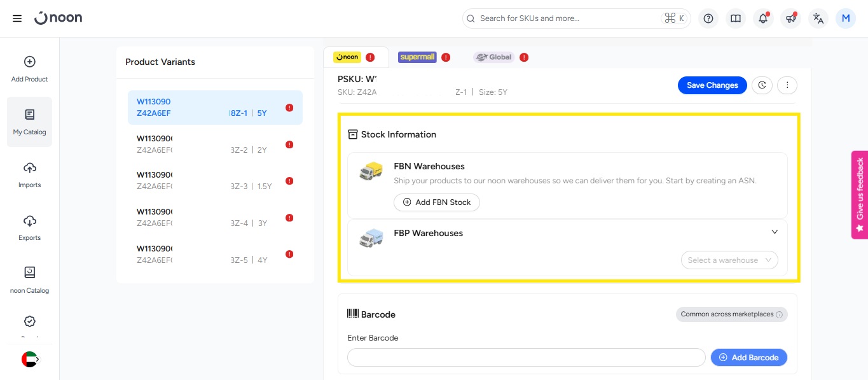Click the Add Barcode button

[748, 358]
